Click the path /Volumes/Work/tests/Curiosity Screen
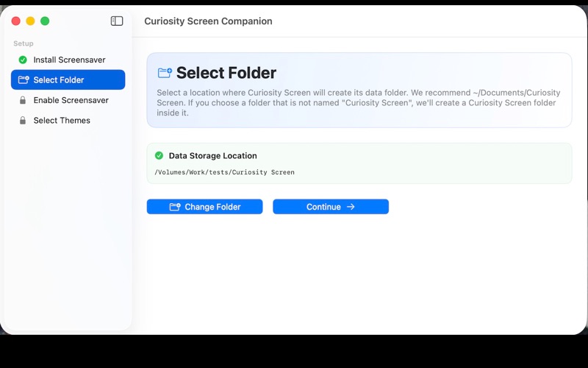Screen dimensions: 588x368 (x=225, y=172)
